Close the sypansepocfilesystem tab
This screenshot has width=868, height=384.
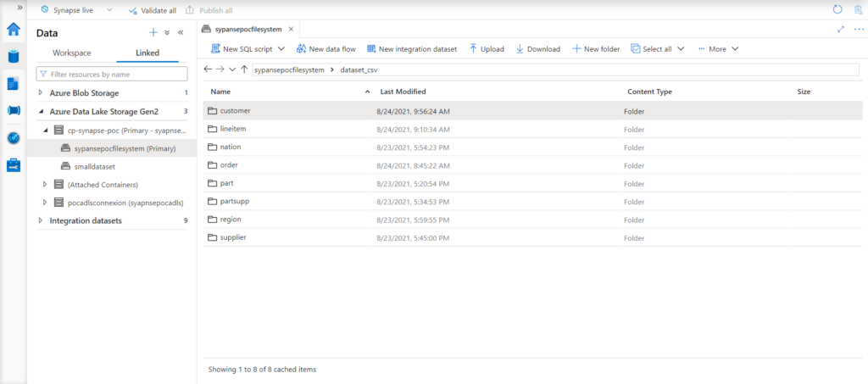point(292,29)
